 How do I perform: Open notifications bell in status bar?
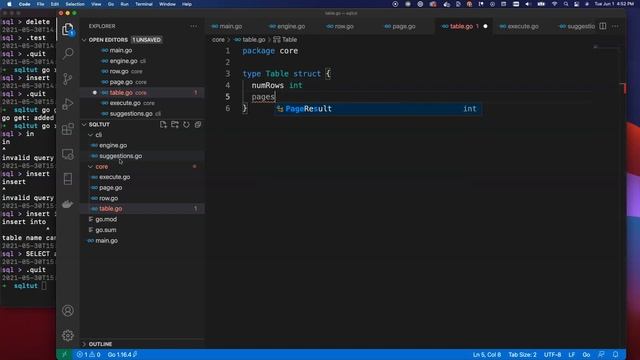tap(616, 355)
